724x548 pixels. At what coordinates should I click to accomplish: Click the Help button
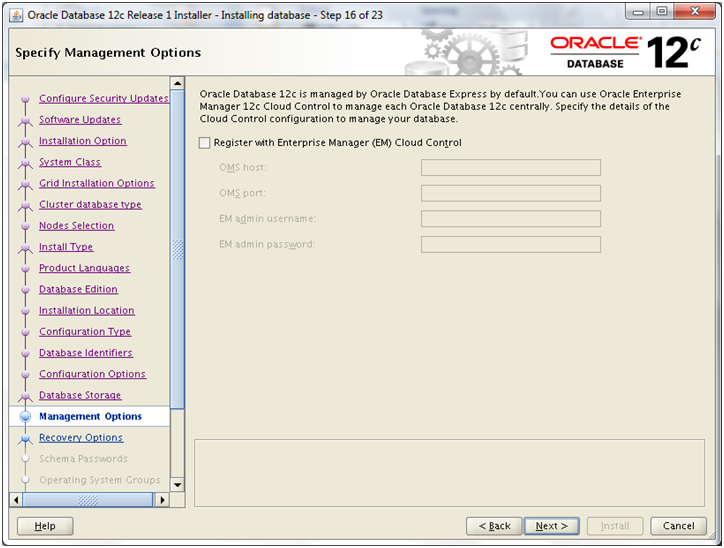click(x=45, y=526)
